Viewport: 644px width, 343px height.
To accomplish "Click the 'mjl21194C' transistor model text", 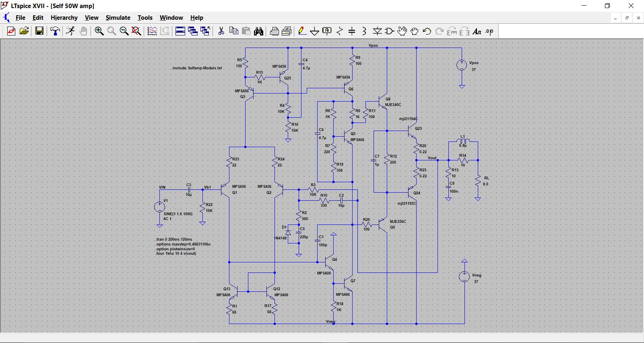I will pyautogui.click(x=408, y=119).
